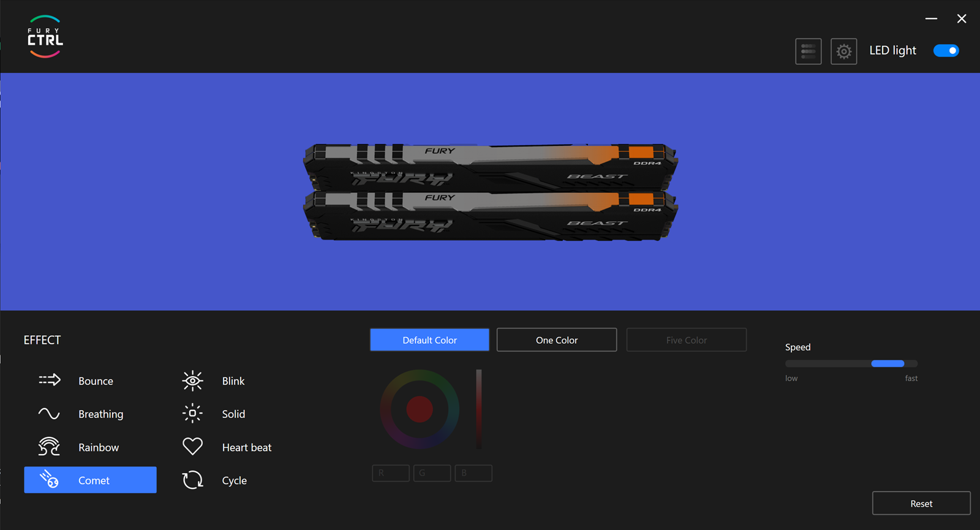Select the Heart beat effect label
Screen dimensions: 980x530
coord(247,447)
